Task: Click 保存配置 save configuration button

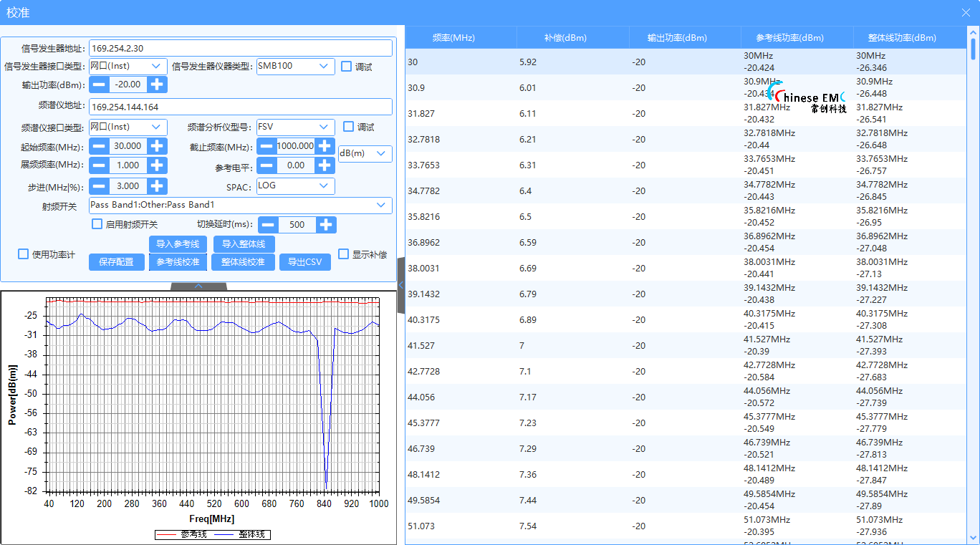Action: (116, 262)
